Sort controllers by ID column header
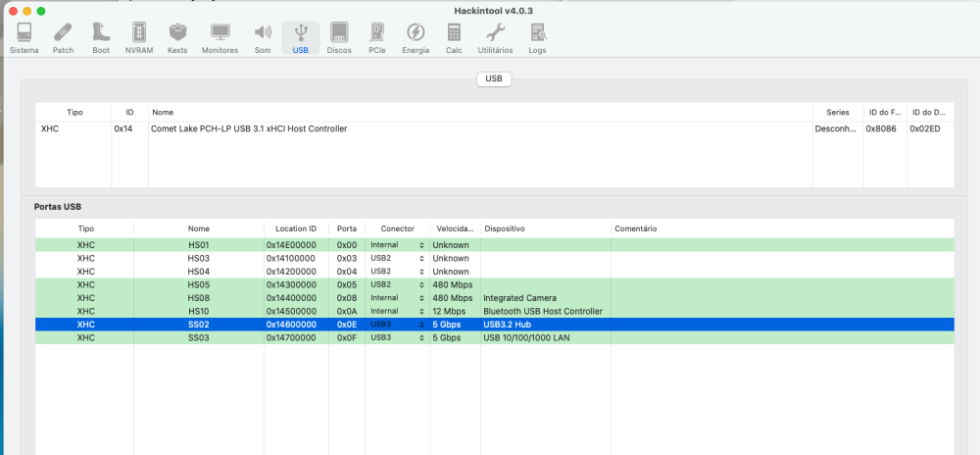Viewport: 980px width, 455px height. [x=130, y=113]
